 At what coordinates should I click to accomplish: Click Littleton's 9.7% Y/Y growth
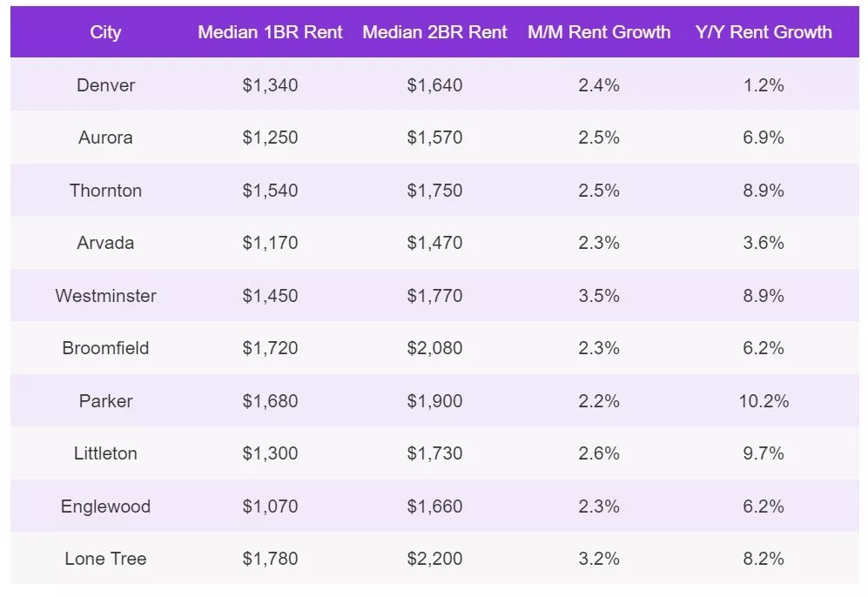pyautogui.click(x=764, y=453)
